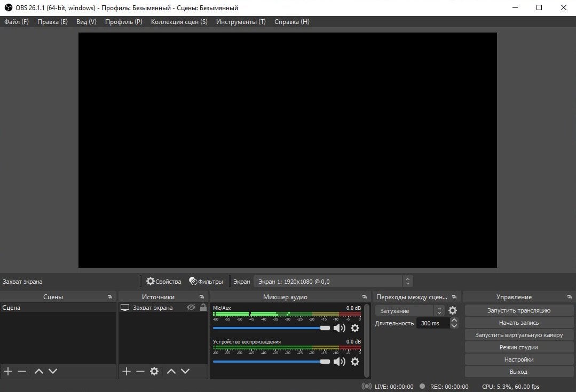Open Mic/Aux audio settings gear

tap(355, 328)
